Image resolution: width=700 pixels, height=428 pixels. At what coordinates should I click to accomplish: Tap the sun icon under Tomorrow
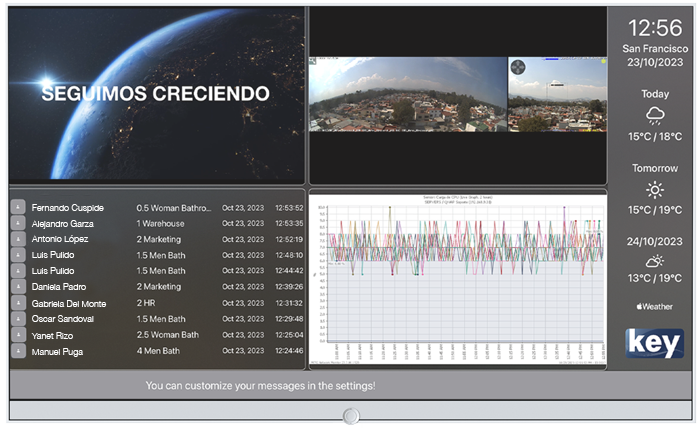pyautogui.click(x=655, y=189)
